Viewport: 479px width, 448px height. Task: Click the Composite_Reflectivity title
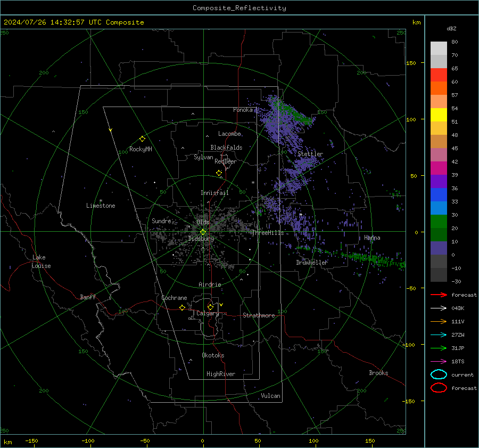[240, 8]
